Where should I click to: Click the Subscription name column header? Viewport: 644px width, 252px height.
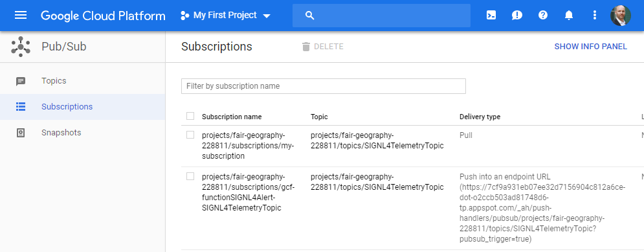point(232,117)
